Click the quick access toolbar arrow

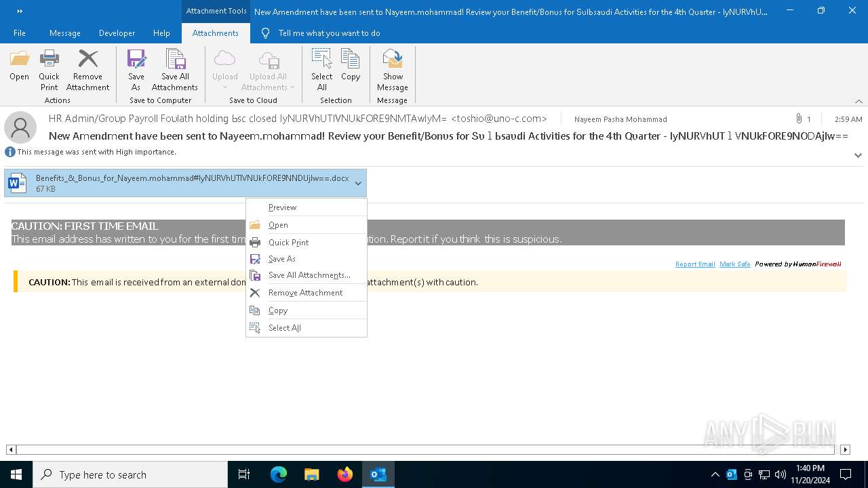19,11
